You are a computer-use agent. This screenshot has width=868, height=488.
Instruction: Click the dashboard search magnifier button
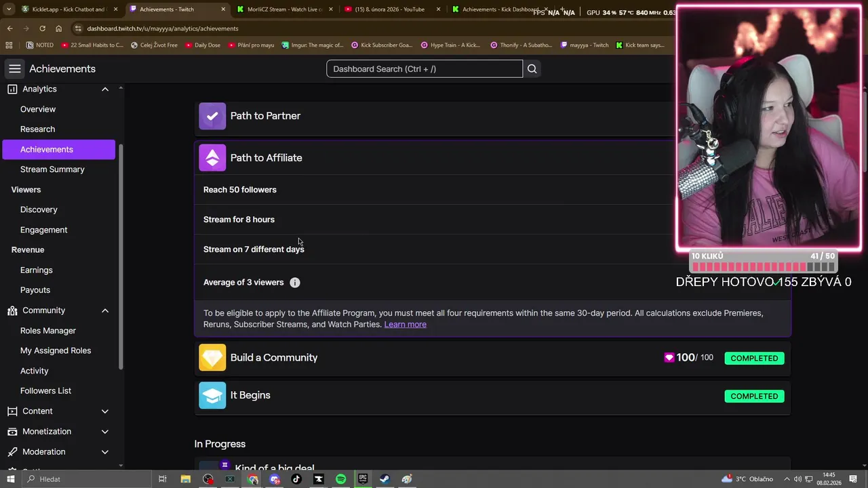[x=532, y=68]
